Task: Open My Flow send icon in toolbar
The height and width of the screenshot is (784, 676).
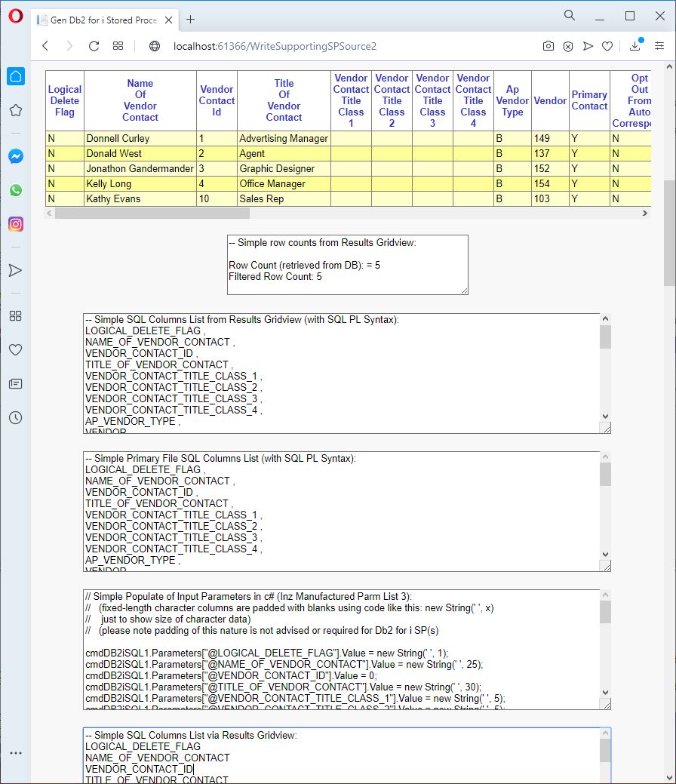Action: tap(588, 46)
